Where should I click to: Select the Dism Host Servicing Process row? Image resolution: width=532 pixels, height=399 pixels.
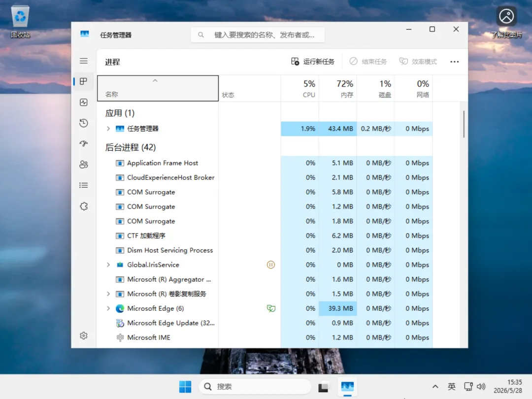click(265, 250)
